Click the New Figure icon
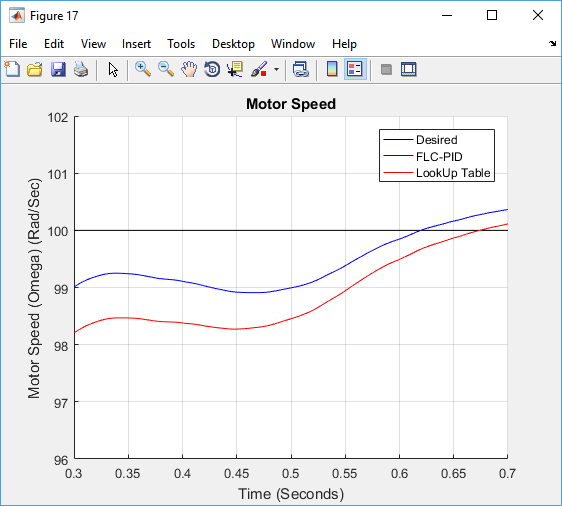 tap(12, 69)
